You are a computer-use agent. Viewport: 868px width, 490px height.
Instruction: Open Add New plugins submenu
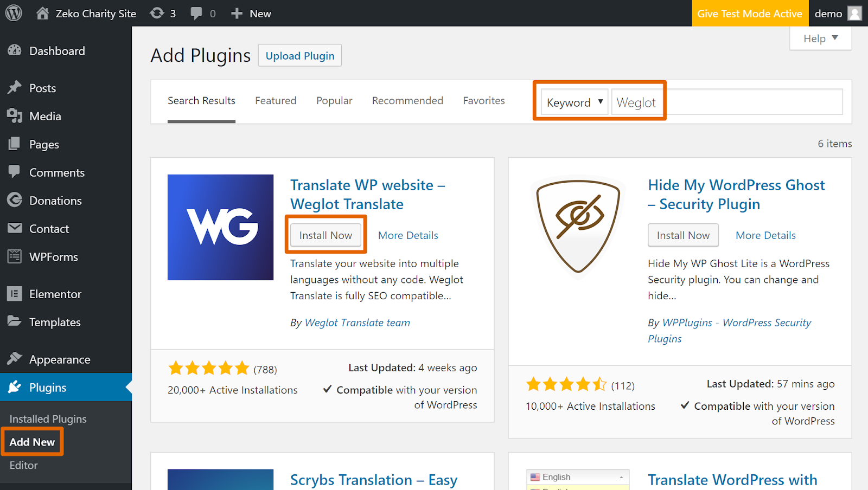pyautogui.click(x=32, y=442)
